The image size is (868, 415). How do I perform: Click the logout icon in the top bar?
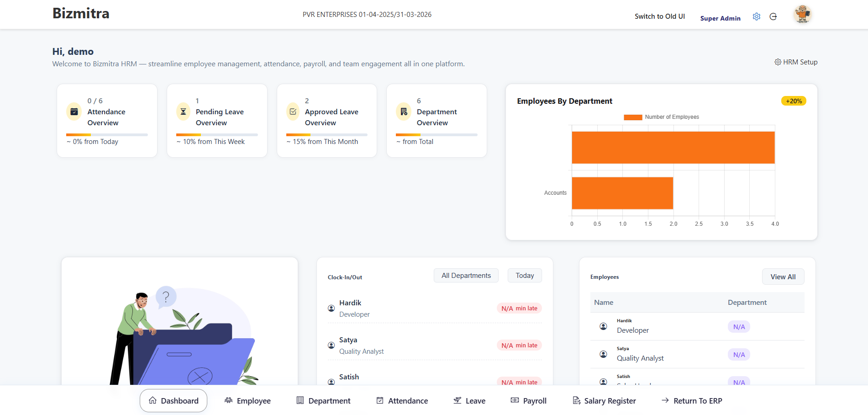click(x=773, y=16)
